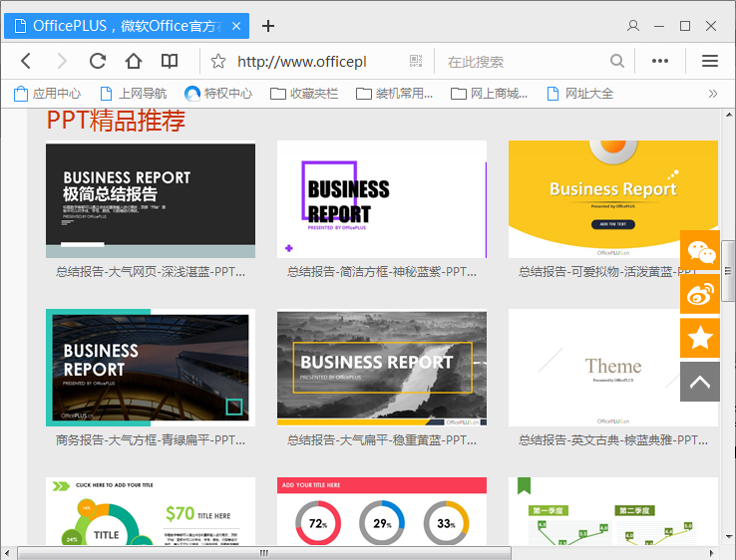Viewport: 736px width, 560px height.
Task: Click the horizontal scrollbar thumb
Action: point(264,553)
